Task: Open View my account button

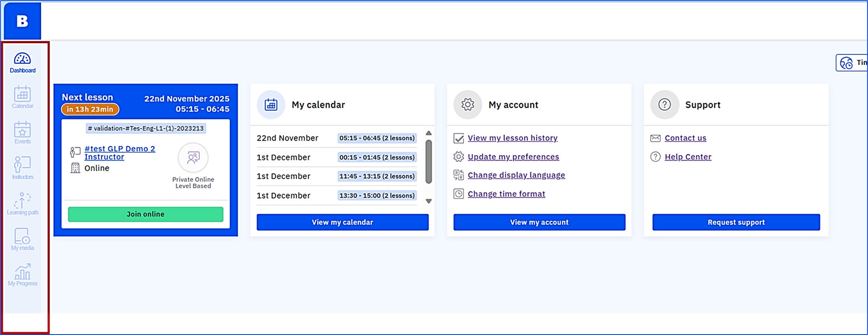Action: point(539,222)
